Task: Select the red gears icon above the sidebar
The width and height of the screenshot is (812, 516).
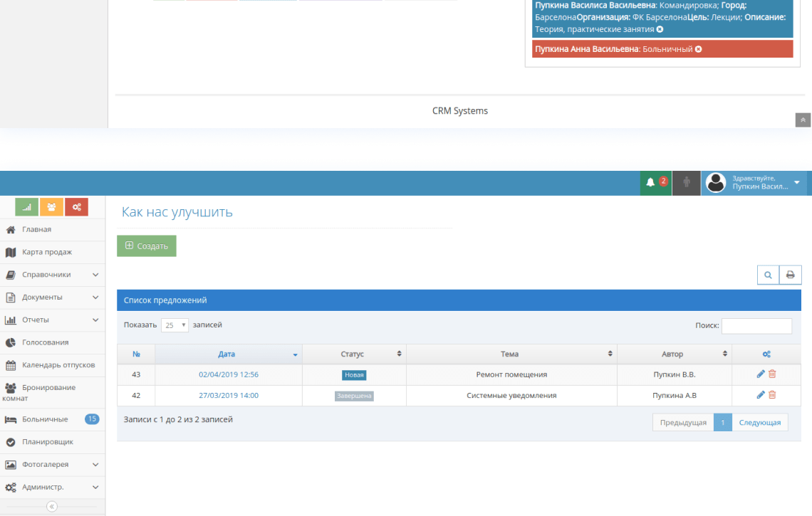Action: (76, 206)
